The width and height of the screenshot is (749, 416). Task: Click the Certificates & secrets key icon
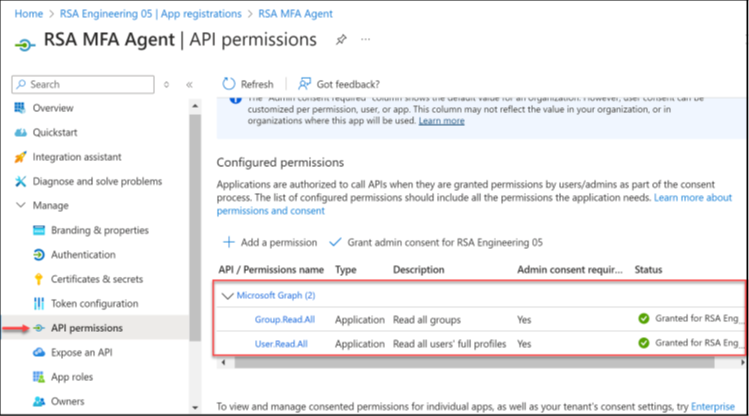point(39,279)
